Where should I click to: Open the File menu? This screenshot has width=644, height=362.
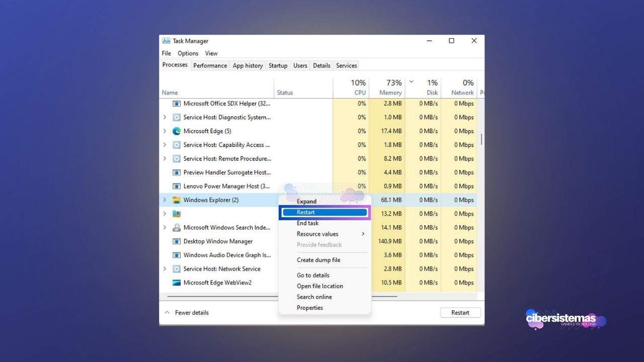167,53
